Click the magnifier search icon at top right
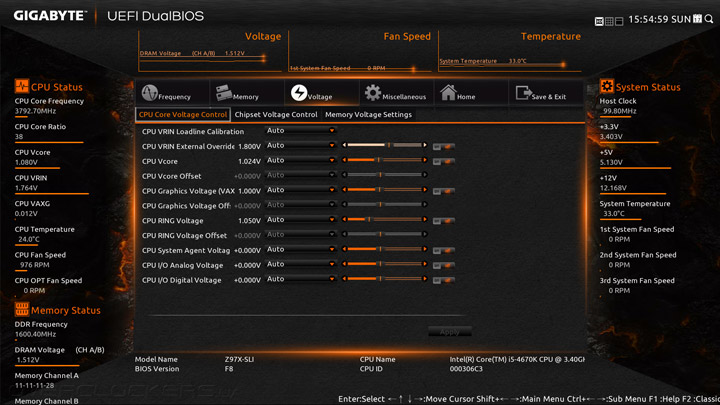720x405 pixels. click(709, 19)
